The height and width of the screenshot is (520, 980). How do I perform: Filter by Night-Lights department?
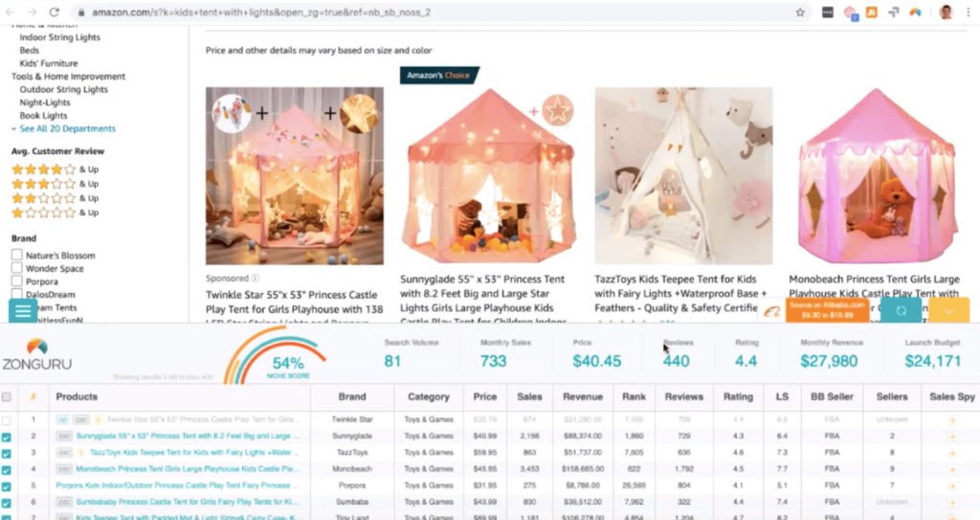click(45, 102)
